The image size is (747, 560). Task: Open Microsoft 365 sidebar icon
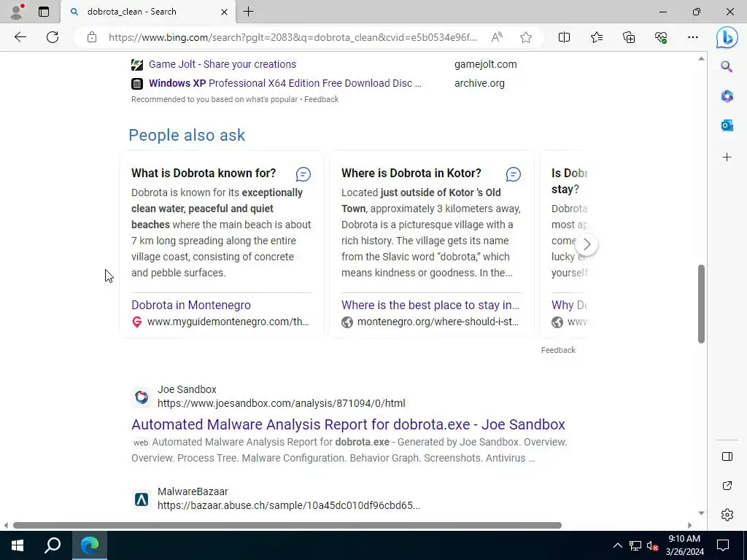pyautogui.click(x=727, y=96)
